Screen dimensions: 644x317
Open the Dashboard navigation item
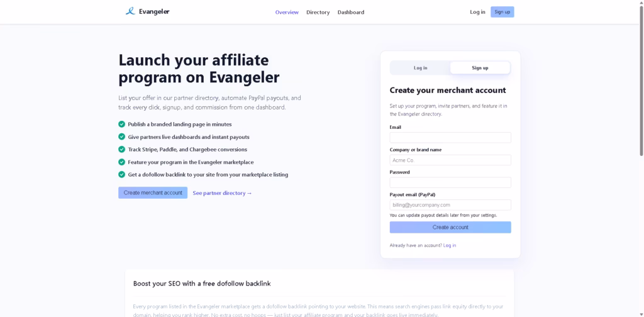click(x=351, y=13)
